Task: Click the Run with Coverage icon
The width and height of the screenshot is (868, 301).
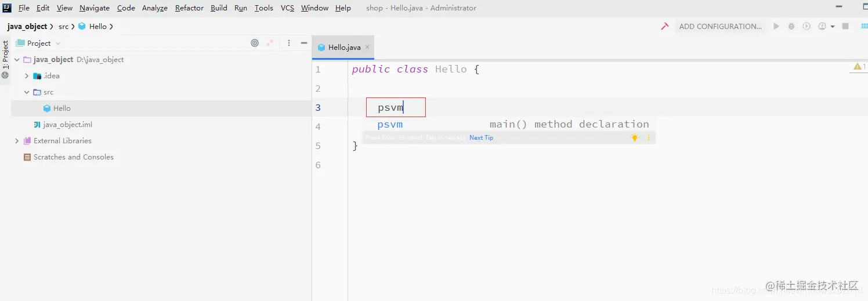Action: 806,26
